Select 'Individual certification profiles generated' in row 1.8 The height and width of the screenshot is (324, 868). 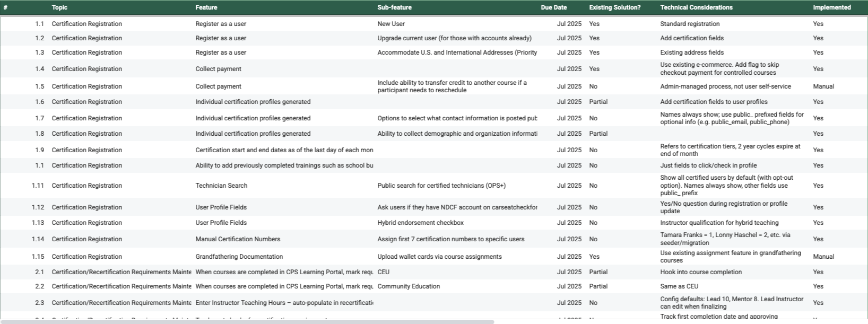click(253, 134)
